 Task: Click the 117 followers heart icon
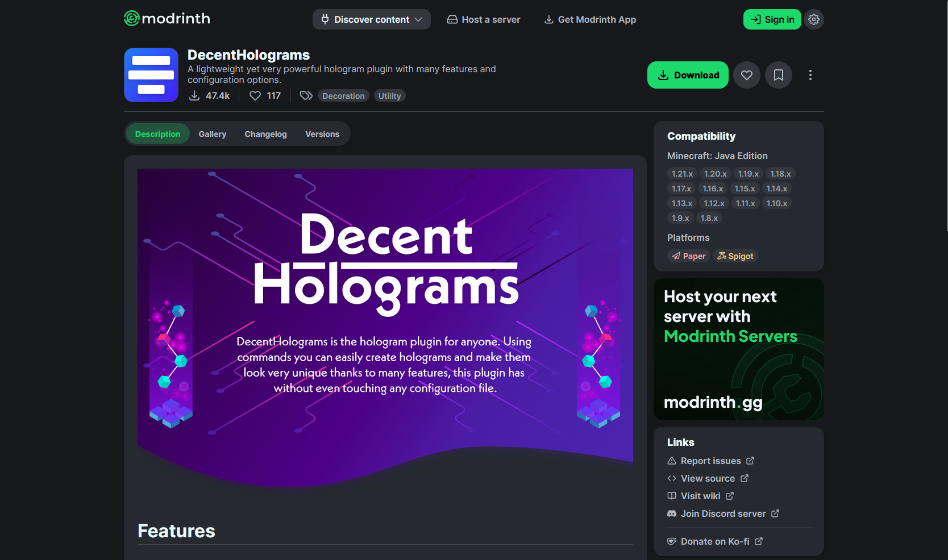[255, 95]
